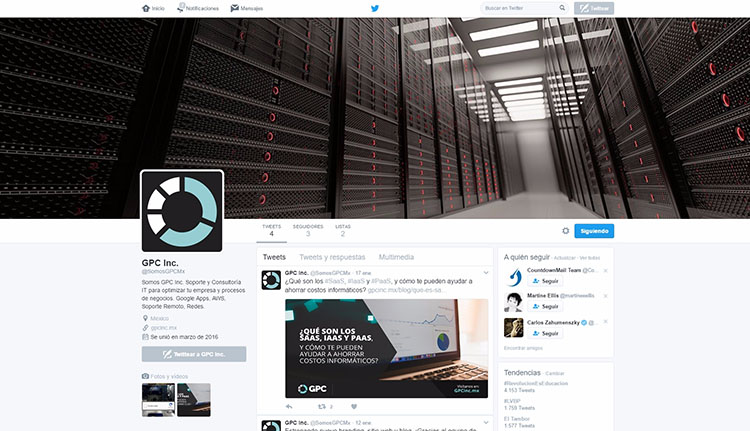The image size is (750, 431).
Task: Open CountdownMail Team avatar
Action: click(513, 277)
